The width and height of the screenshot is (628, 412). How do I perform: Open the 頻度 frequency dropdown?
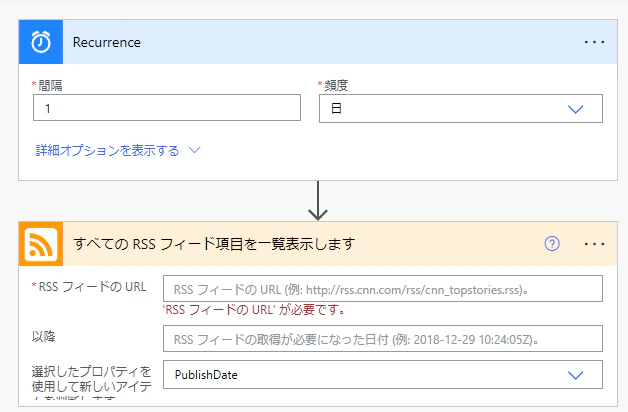tap(461, 109)
